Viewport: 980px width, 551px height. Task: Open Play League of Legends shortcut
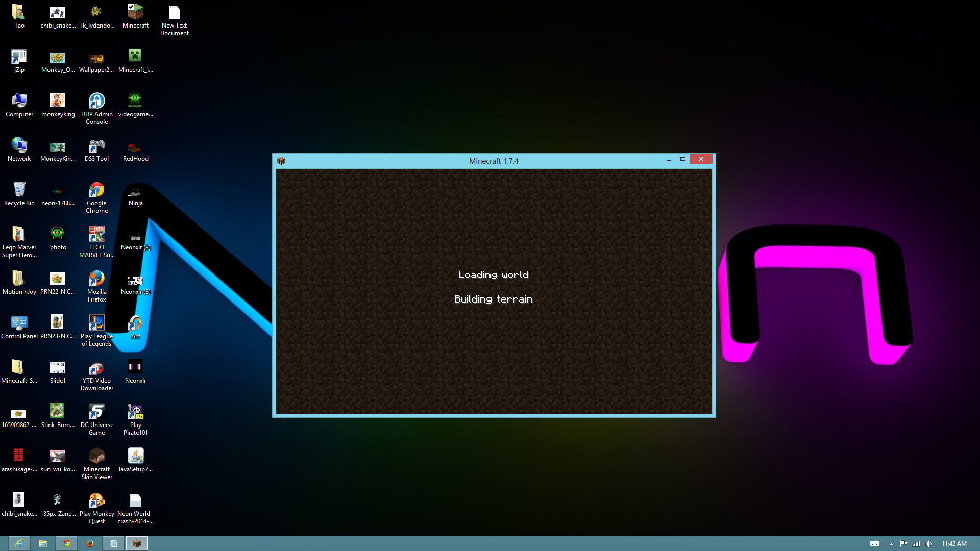[96, 323]
